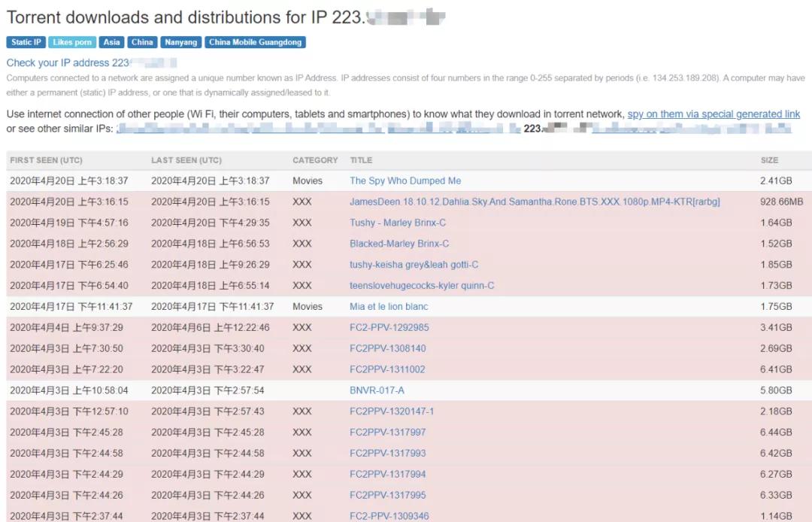The width and height of the screenshot is (812, 522).
Task: Open the Check your IP address link
Action: tap(68, 63)
